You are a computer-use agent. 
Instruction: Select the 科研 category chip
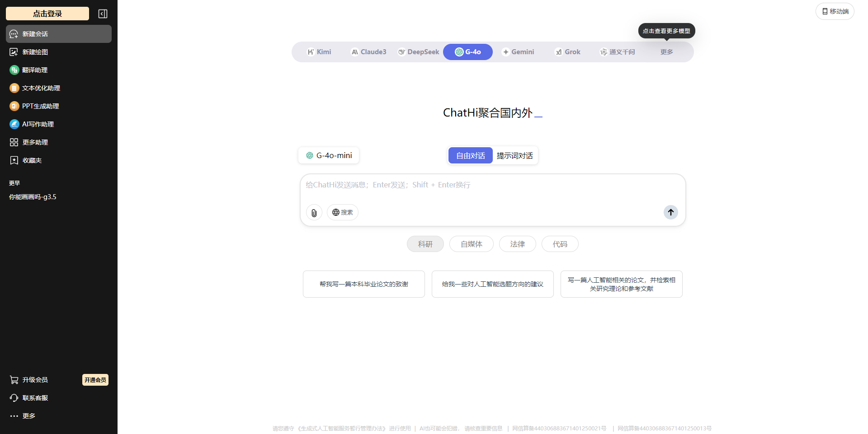(425, 244)
